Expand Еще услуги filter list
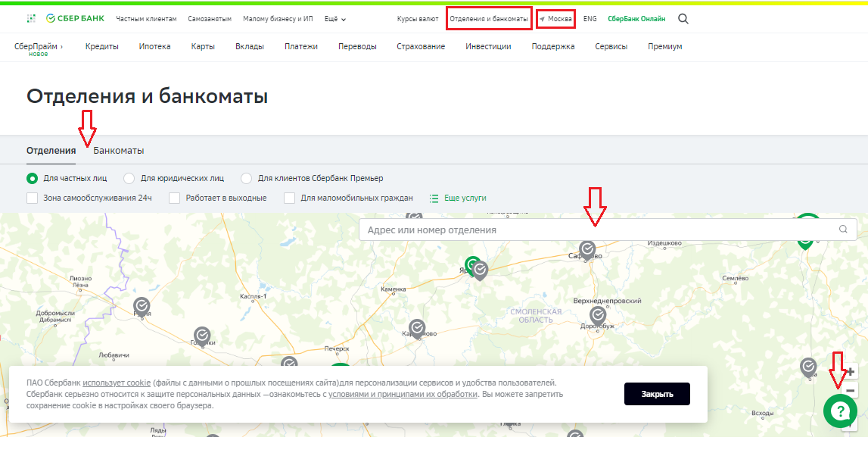Viewport: 868px width, 453px height. click(x=465, y=198)
